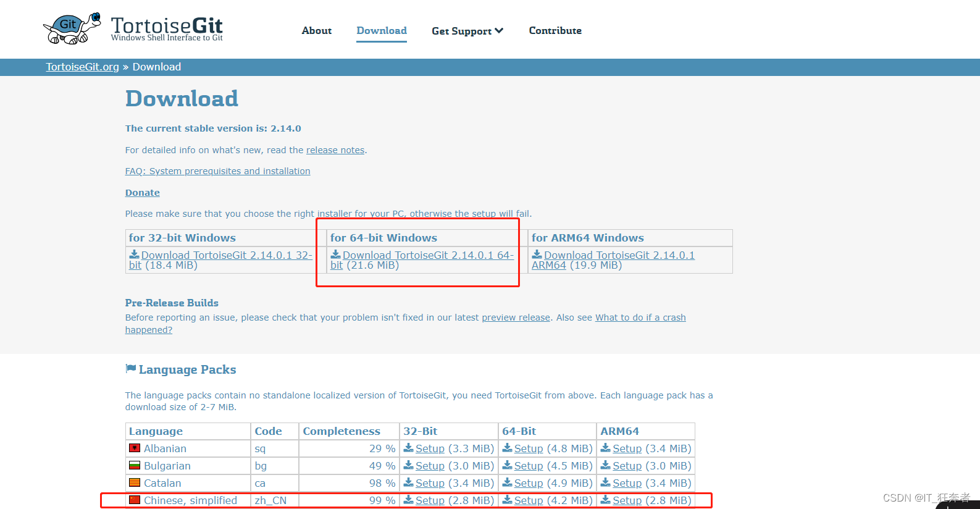Expand the Get Support dropdown chevron
Image resolution: width=980 pixels, height=509 pixels.
tap(499, 30)
